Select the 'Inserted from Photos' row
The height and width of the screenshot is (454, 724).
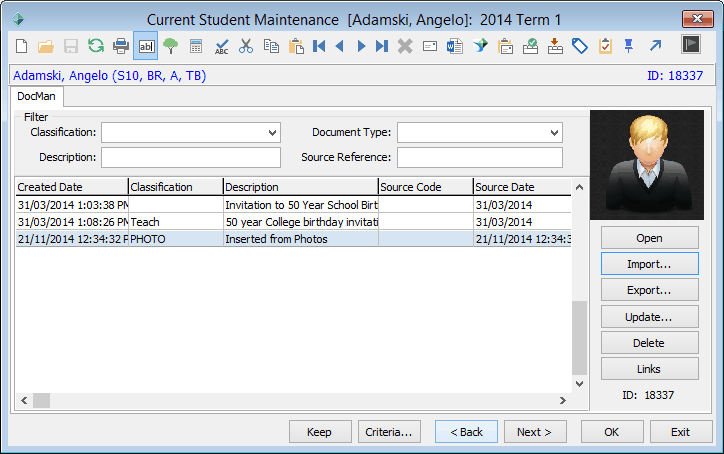coord(294,239)
